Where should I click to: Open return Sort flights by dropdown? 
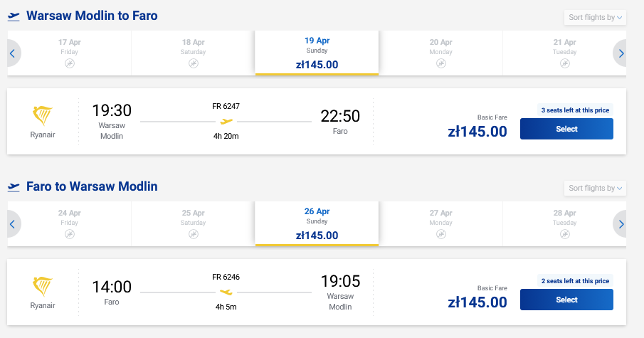tap(595, 188)
